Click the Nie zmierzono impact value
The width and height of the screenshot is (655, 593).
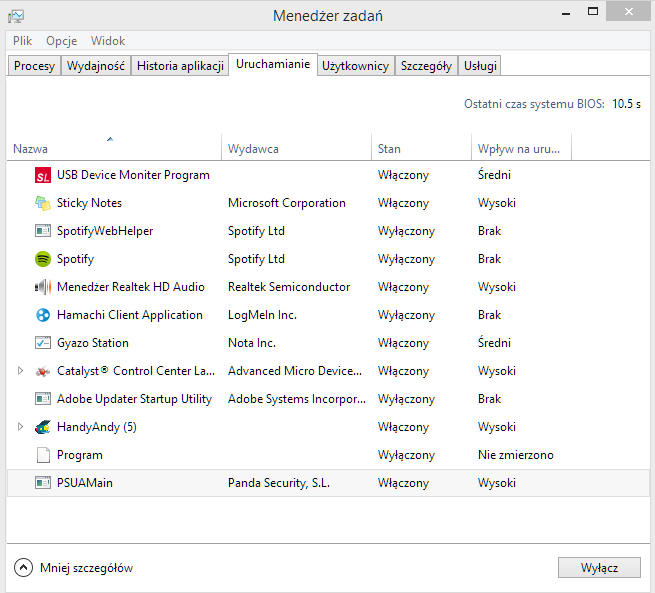coord(515,455)
